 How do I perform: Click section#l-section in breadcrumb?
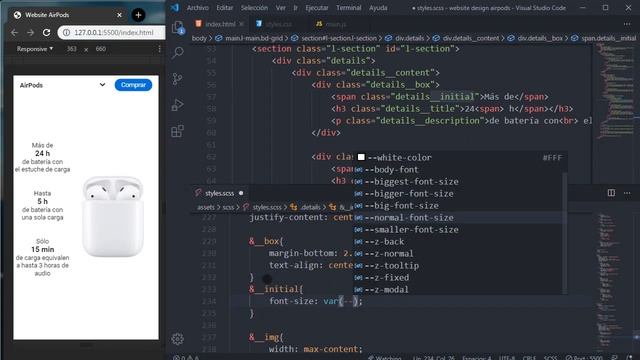[x=339, y=38]
